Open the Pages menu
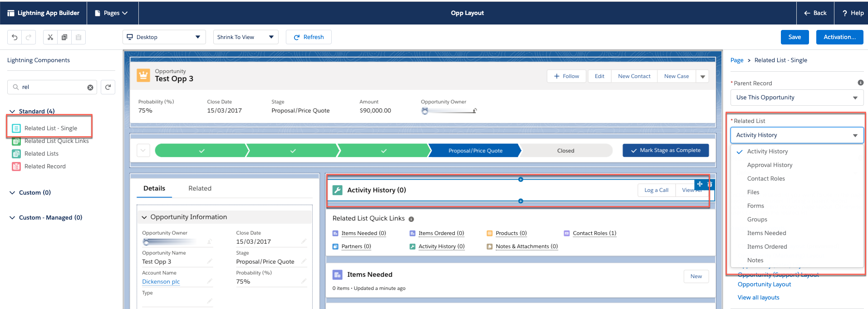This screenshot has height=309, width=868. 112,13
